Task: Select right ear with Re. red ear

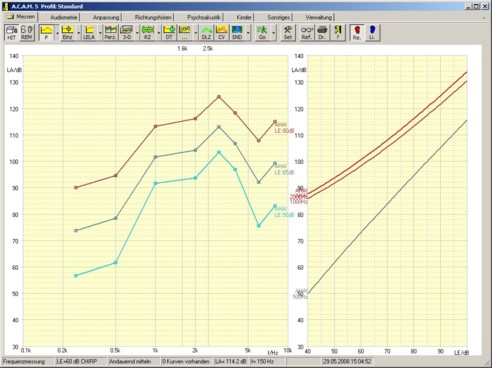Action: 357,33
